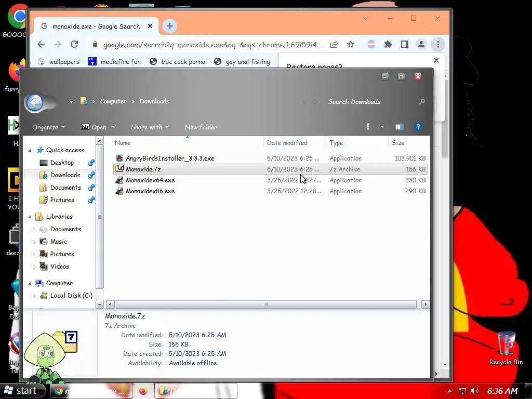Screen dimensions: 532x399
Task: Click the Open button with 7z icon
Action: [94, 127]
